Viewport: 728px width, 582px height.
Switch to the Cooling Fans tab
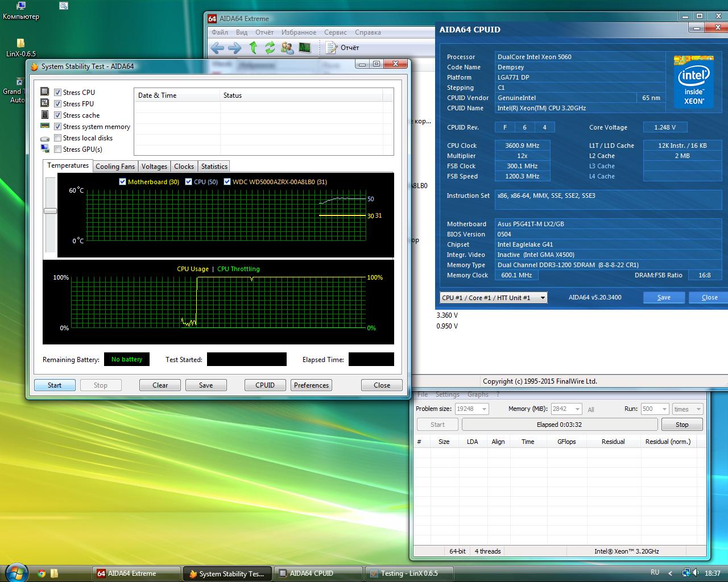pos(115,167)
